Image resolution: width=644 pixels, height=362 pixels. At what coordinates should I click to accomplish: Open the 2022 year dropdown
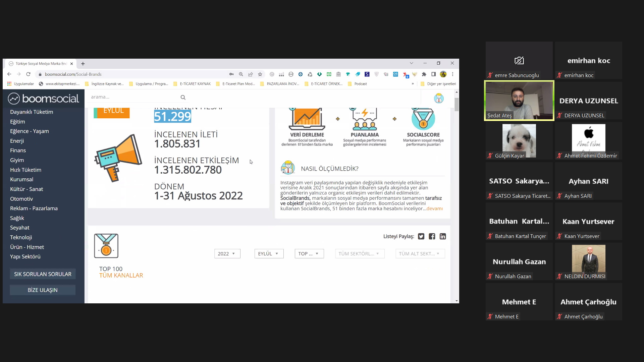coord(227,254)
